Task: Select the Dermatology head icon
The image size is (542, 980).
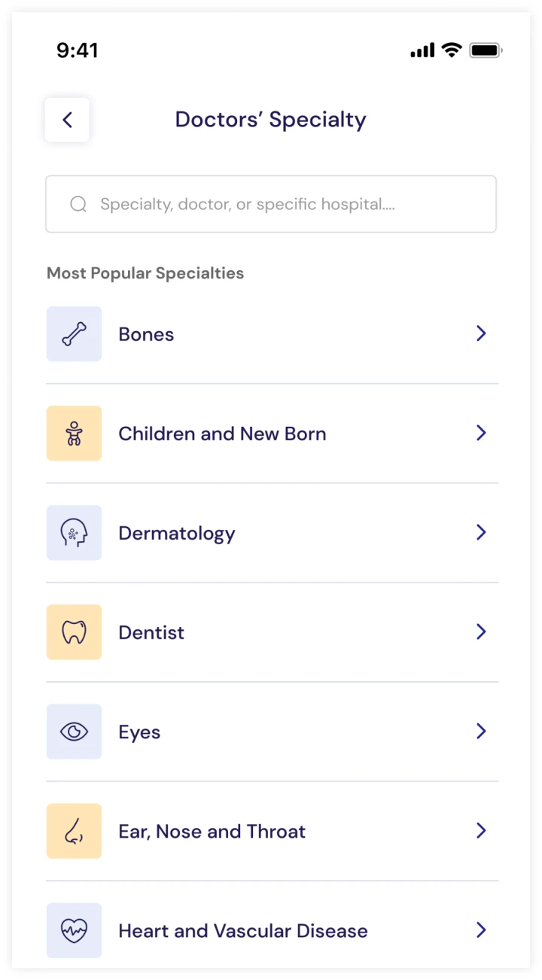Action: pyautogui.click(x=74, y=532)
